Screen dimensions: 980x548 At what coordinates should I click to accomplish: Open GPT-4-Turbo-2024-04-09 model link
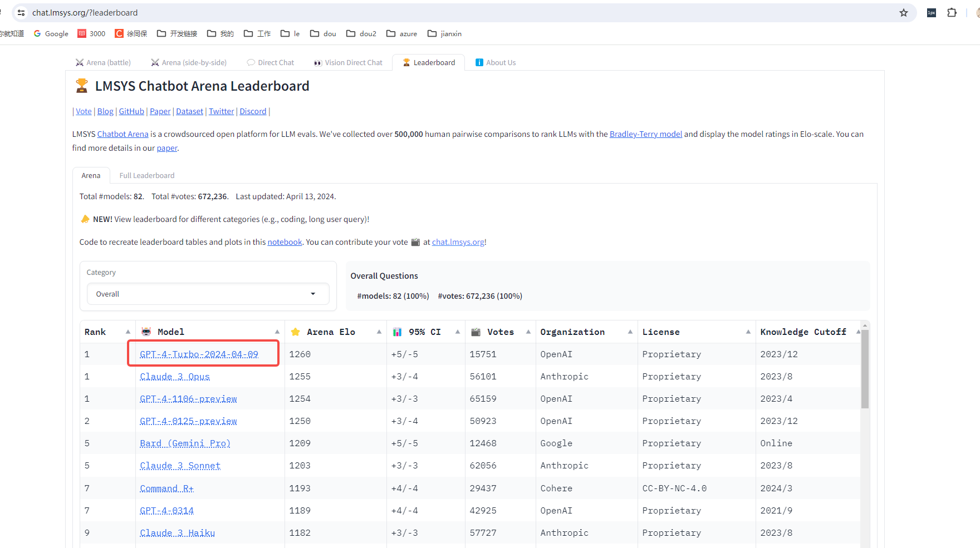(x=199, y=354)
